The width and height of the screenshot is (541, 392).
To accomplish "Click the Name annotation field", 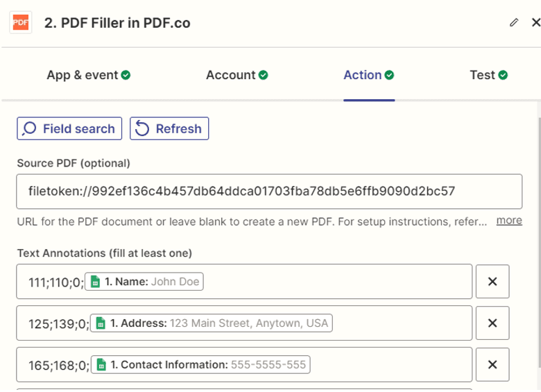I will [x=333, y=282].
